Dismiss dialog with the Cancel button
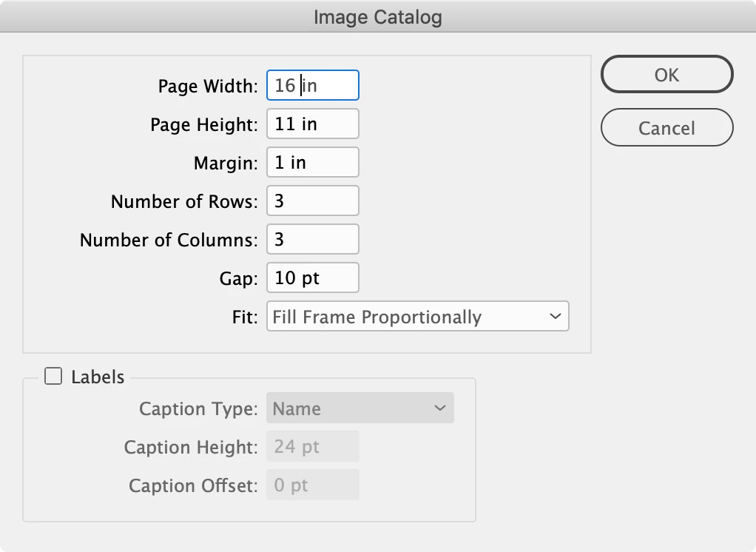Image resolution: width=756 pixels, height=552 pixels. pos(666,128)
